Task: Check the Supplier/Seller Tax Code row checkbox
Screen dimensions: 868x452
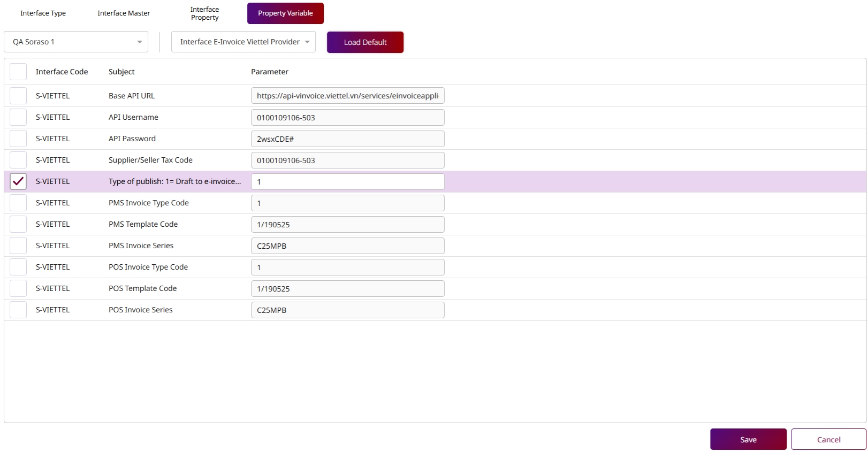Action: point(18,160)
